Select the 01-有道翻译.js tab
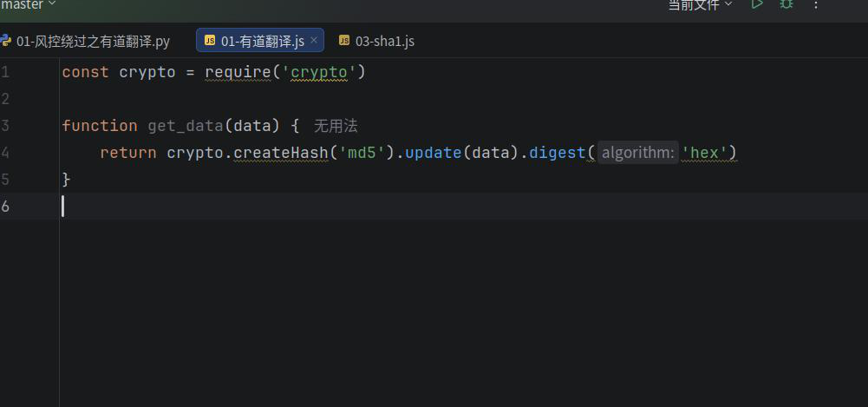The height and width of the screenshot is (407, 868). pos(260,41)
